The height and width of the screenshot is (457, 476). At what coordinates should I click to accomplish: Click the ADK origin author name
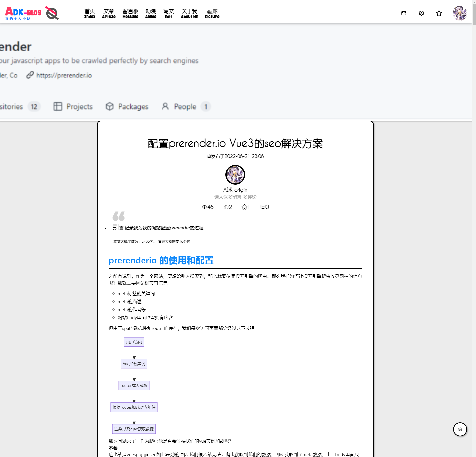[235, 190]
